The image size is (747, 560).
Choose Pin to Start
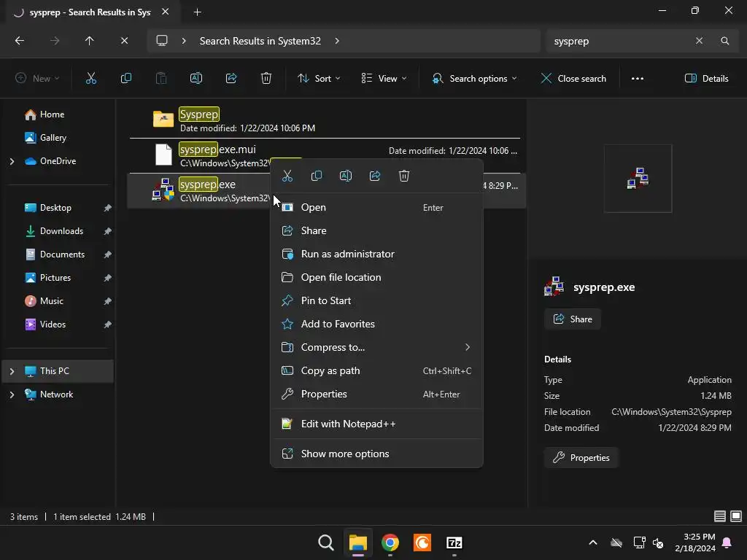[376, 300]
